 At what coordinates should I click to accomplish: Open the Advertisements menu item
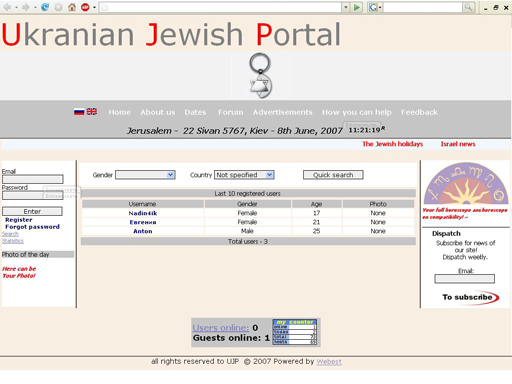(x=282, y=112)
